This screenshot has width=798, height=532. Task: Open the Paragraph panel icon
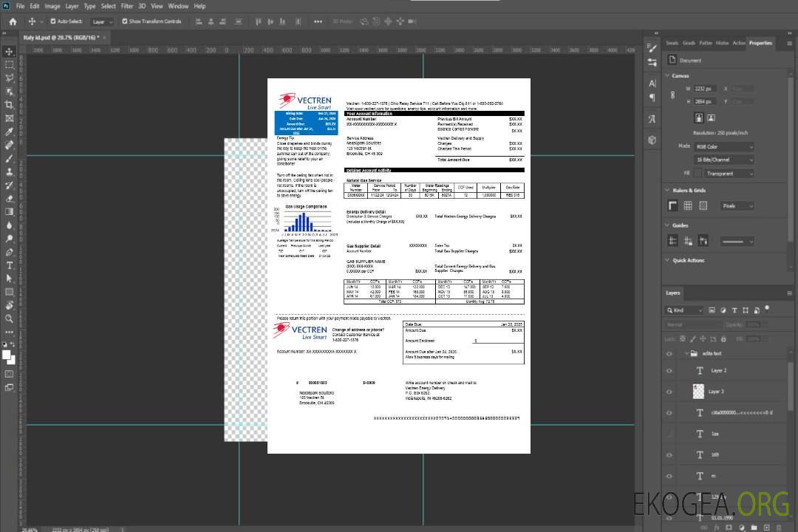pyautogui.click(x=652, y=98)
